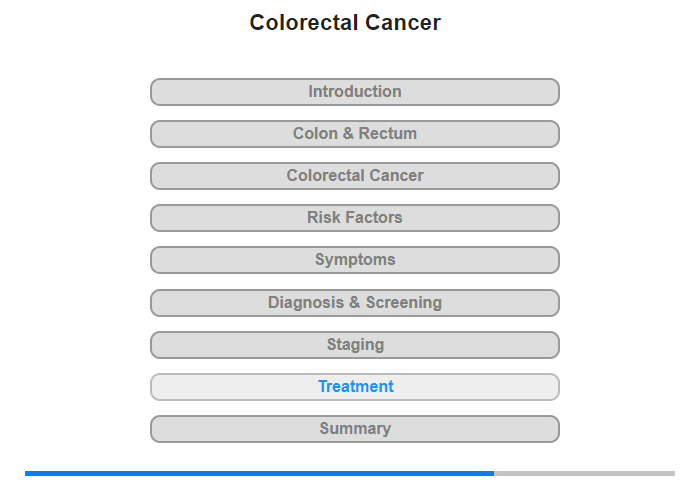Click the Colorectal Cancer page title heading
The height and width of the screenshot is (480, 700).
pyautogui.click(x=345, y=22)
